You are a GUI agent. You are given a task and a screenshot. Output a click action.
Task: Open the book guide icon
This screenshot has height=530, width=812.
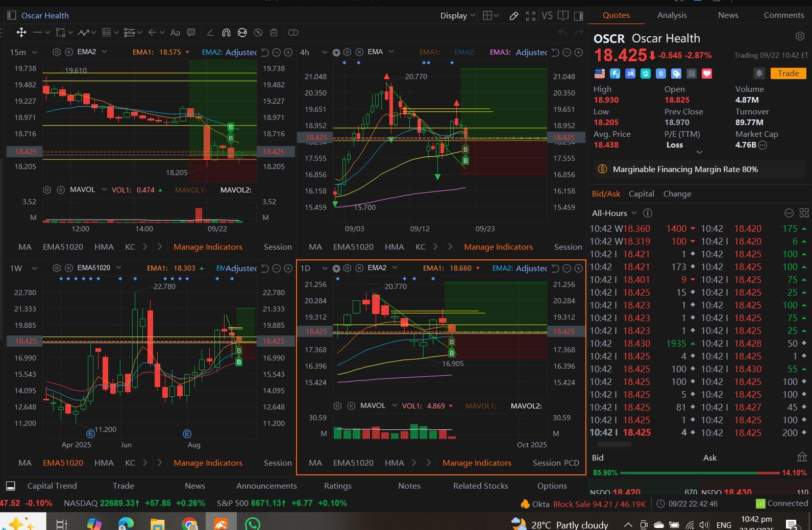(x=563, y=16)
